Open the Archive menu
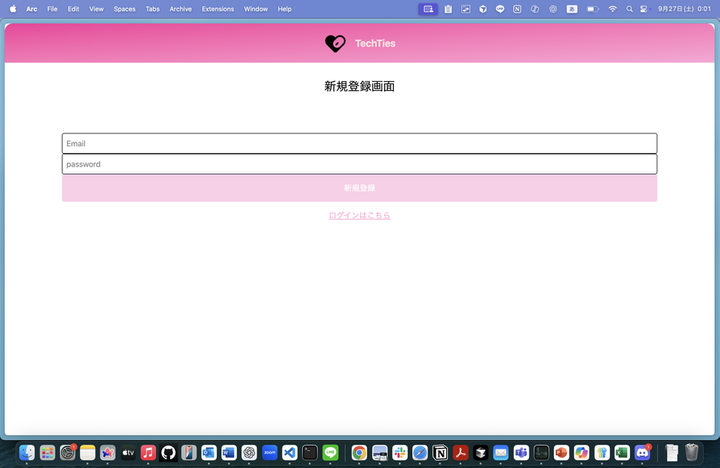720x468 pixels. [180, 9]
